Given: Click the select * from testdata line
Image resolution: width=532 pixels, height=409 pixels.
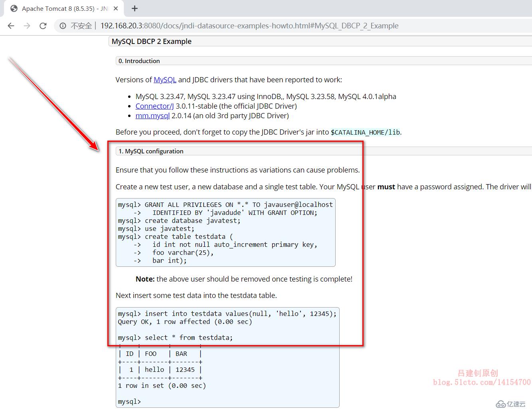Looking at the screenshot, I should click(175, 338).
